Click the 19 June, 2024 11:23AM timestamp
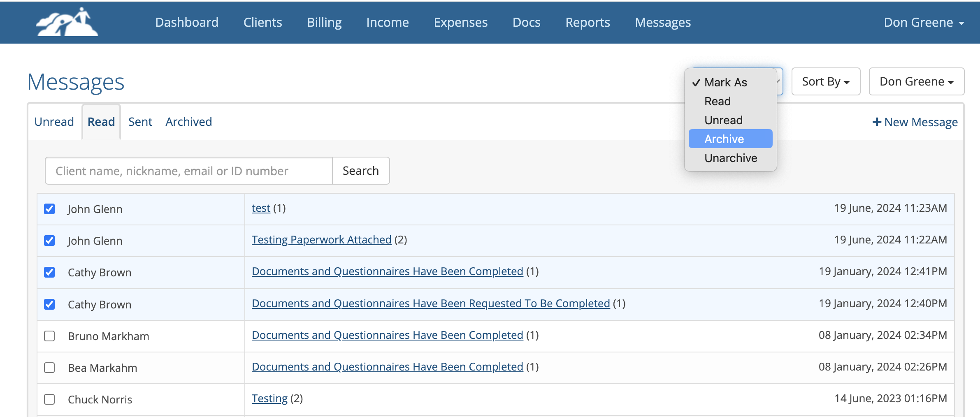The width and height of the screenshot is (980, 417). click(890, 208)
